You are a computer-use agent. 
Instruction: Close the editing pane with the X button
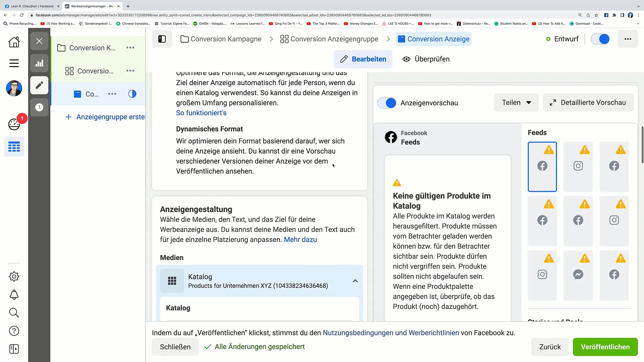point(39,41)
